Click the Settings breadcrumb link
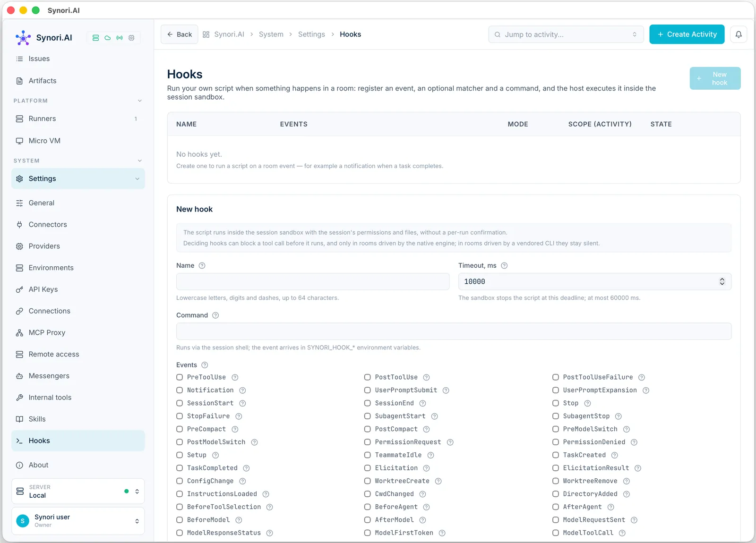The width and height of the screenshot is (756, 543). (x=311, y=34)
